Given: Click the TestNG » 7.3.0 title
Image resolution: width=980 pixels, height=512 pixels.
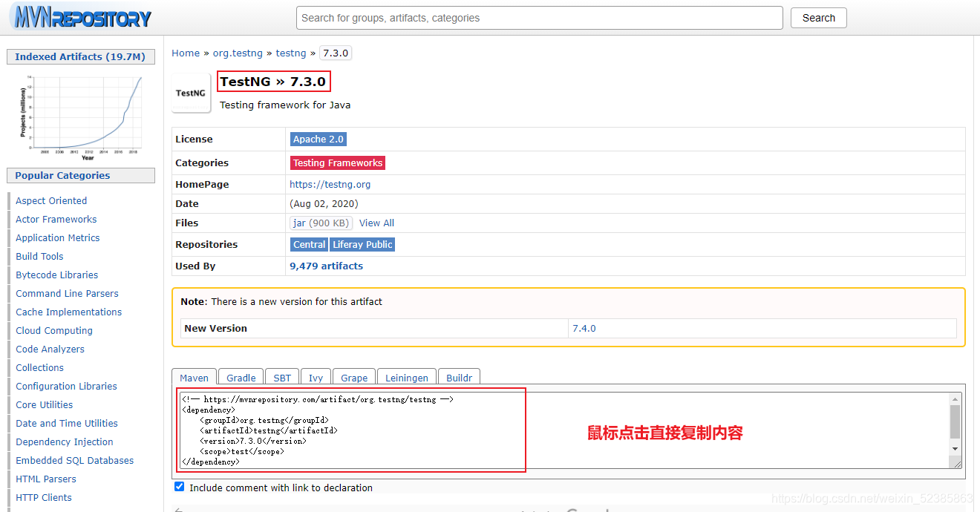Looking at the screenshot, I should pos(273,82).
